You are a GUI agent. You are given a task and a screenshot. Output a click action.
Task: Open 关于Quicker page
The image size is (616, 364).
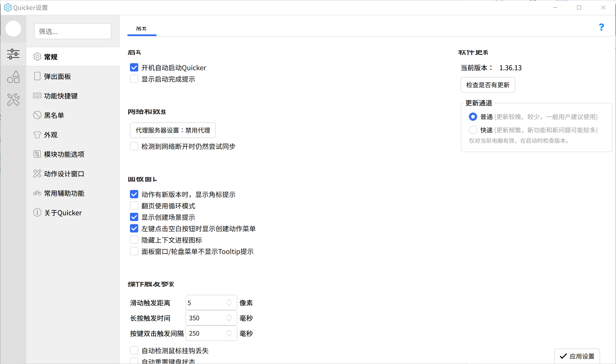[73, 213]
